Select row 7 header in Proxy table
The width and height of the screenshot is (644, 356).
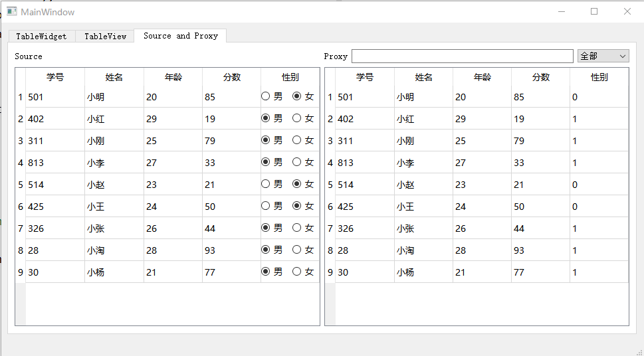330,228
